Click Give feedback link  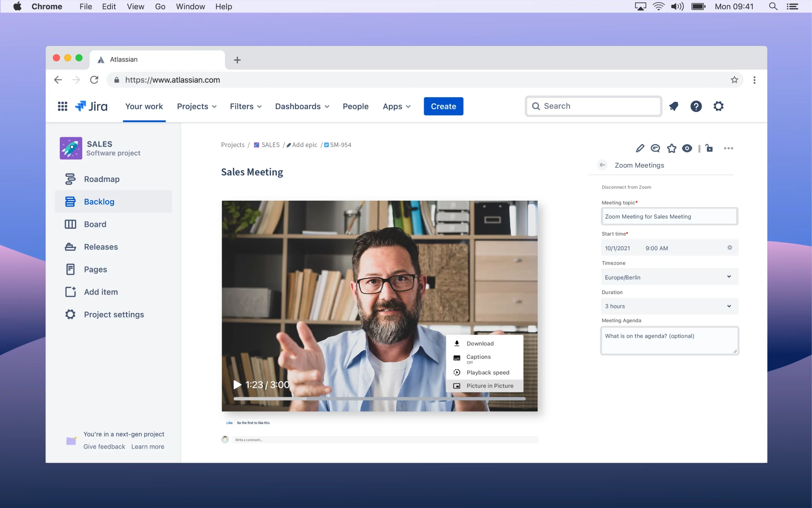(104, 446)
